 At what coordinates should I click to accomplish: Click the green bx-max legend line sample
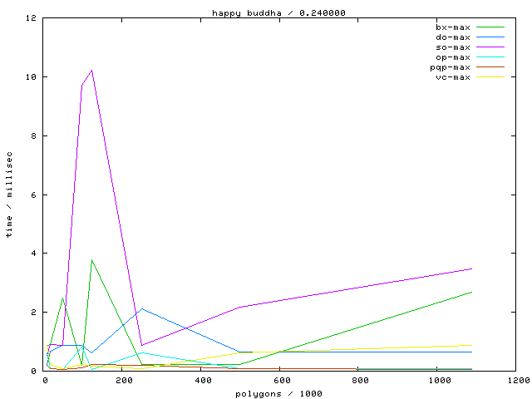coord(491,27)
